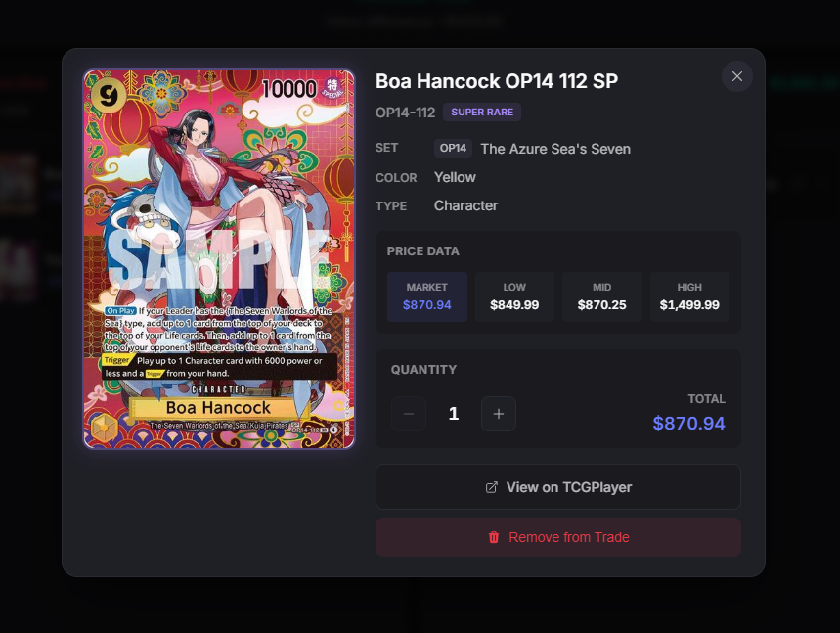Click the card number OP14-112
840x633 pixels.
click(x=406, y=113)
